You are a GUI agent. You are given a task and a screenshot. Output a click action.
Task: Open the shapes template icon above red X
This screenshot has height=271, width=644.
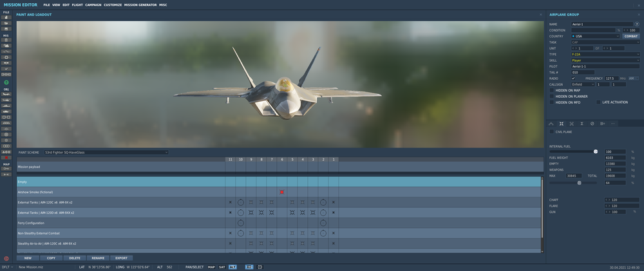click(x=6, y=152)
